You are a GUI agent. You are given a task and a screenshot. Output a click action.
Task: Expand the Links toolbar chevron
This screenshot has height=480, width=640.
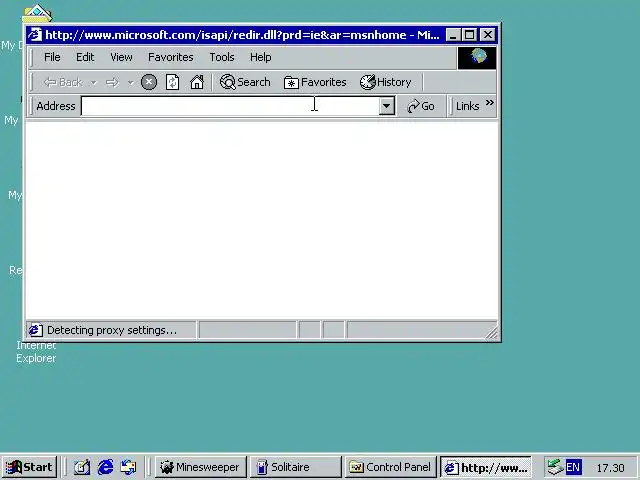click(490, 102)
